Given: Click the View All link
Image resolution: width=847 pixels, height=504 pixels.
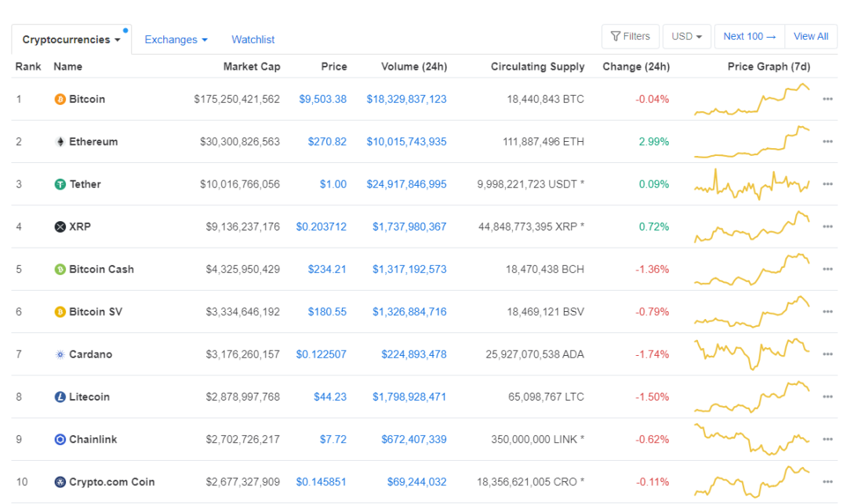Looking at the screenshot, I should [810, 36].
